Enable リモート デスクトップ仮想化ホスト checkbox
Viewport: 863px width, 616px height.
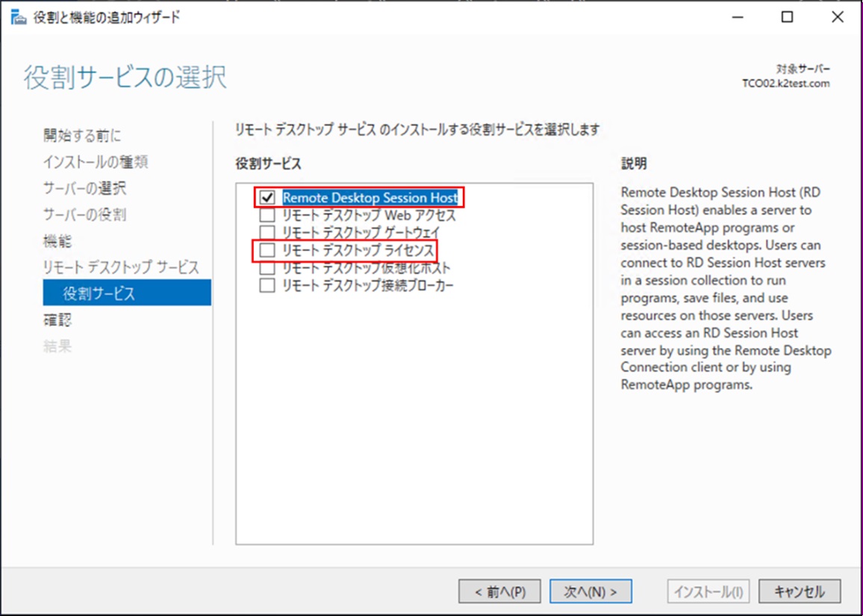[267, 268]
